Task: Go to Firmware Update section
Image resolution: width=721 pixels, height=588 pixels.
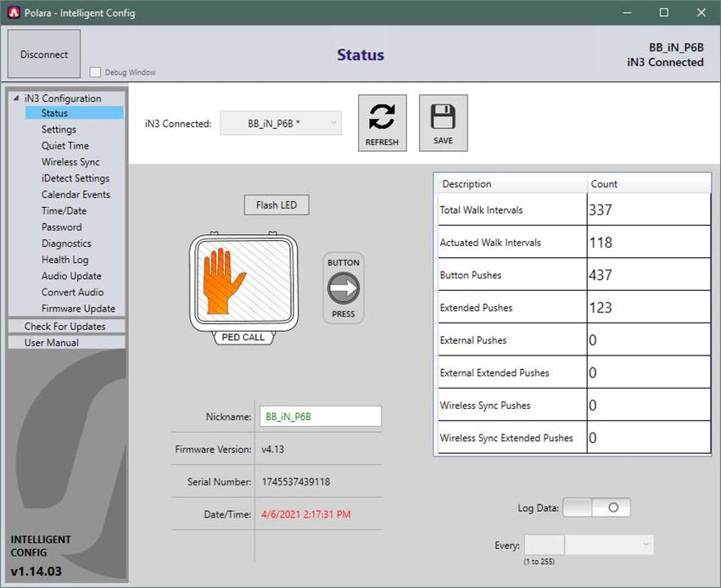Action: click(78, 308)
